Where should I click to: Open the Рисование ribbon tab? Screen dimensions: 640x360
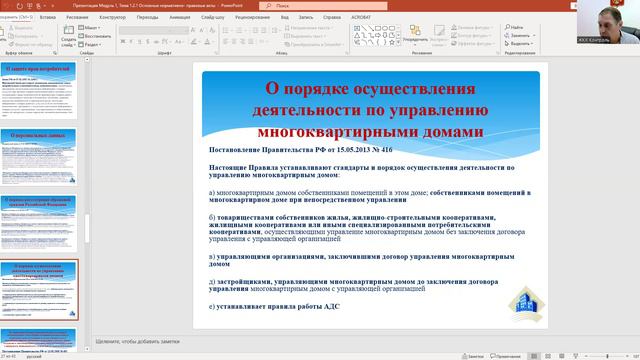[77, 18]
